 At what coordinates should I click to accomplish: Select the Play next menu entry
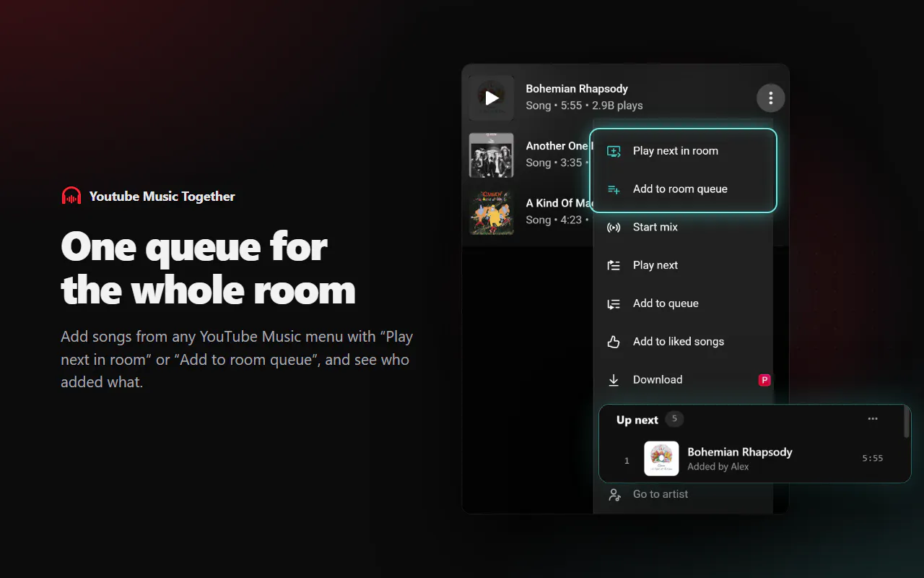pos(683,265)
